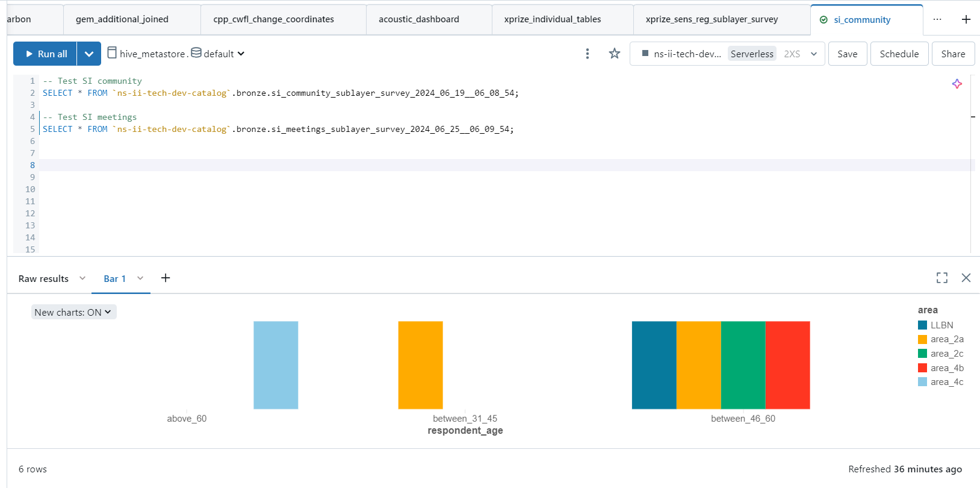Image resolution: width=980 pixels, height=488 pixels.
Task: Click the Databricks Assistant sparkle icon
Action: [x=957, y=84]
